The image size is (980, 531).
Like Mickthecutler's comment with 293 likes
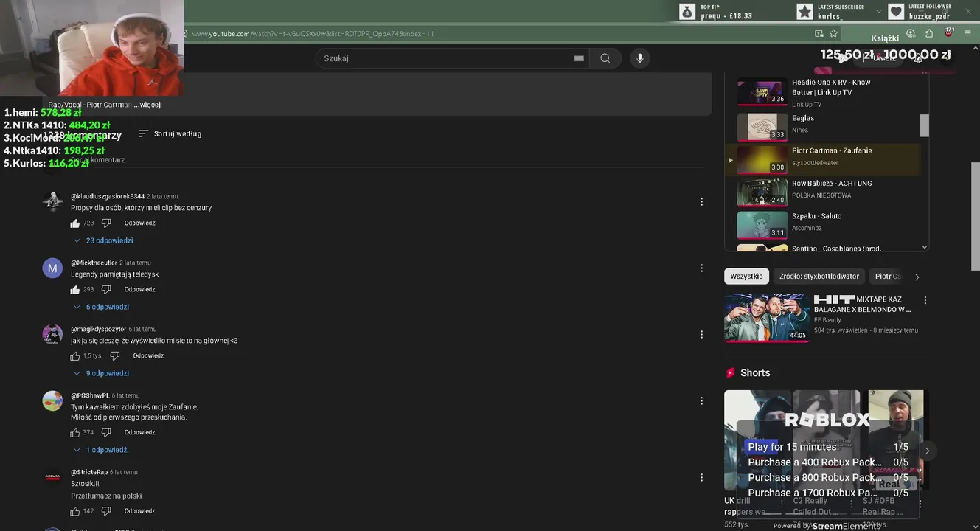coord(75,289)
